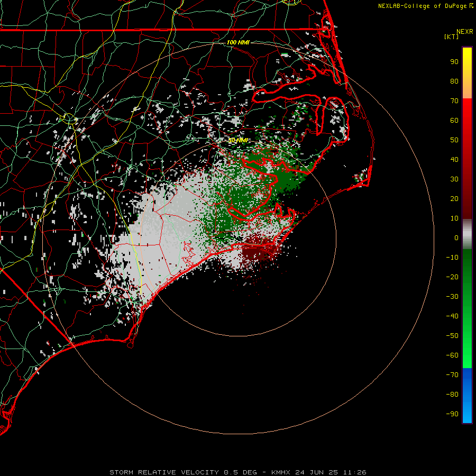476x476 pixels.
Task: Click the -40 value on velocity scale
Action: (x=452, y=316)
